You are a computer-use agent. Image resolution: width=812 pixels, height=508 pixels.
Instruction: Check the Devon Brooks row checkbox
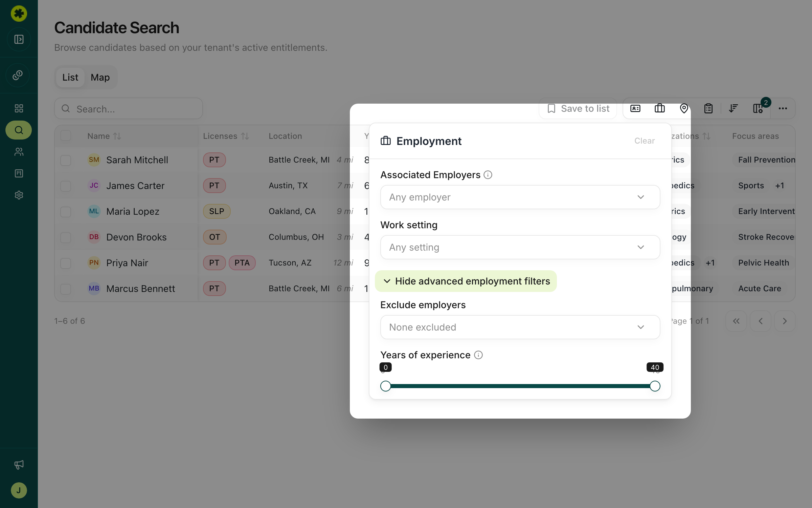tap(66, 237)
